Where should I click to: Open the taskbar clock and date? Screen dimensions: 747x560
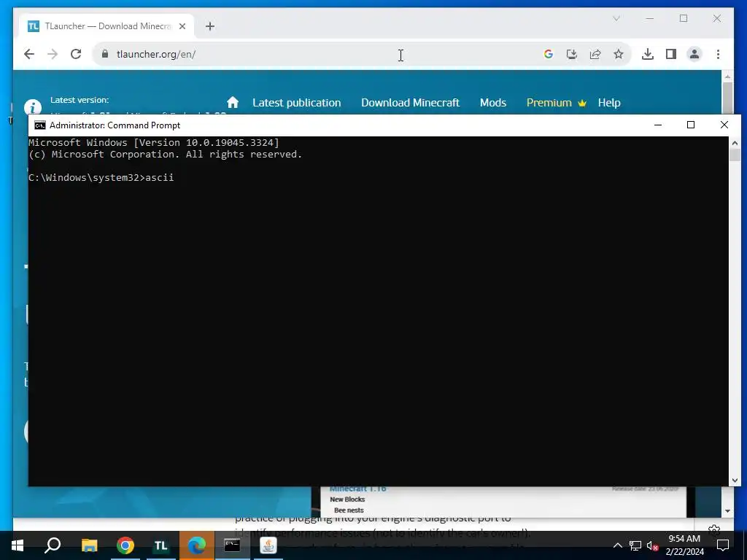tap(684, 545)
